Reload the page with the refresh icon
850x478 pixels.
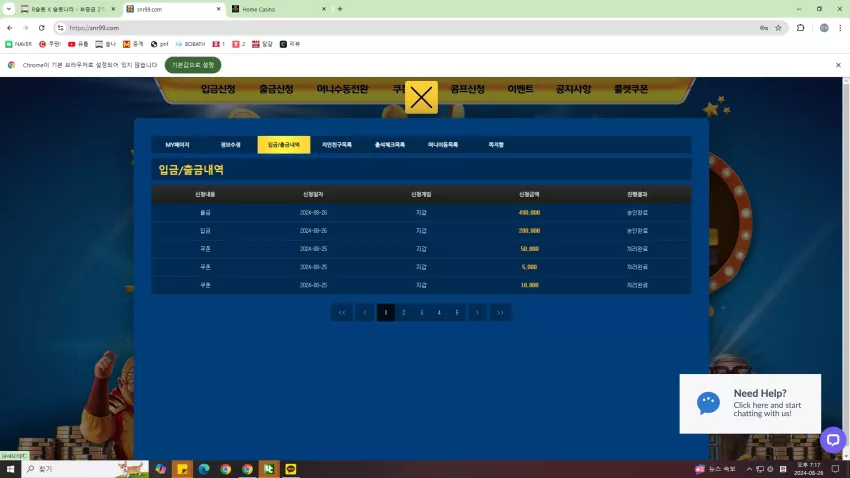(x=42, y=28)
